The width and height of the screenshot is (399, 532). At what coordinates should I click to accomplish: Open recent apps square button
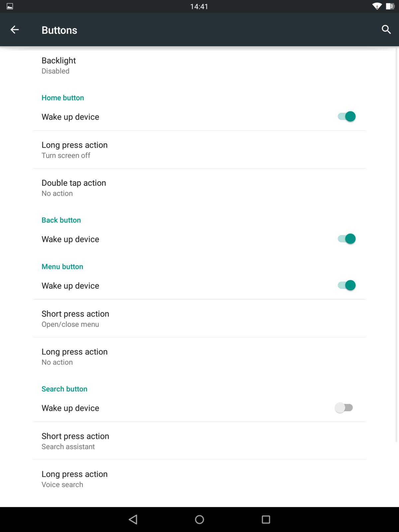[x=266, y=519]
